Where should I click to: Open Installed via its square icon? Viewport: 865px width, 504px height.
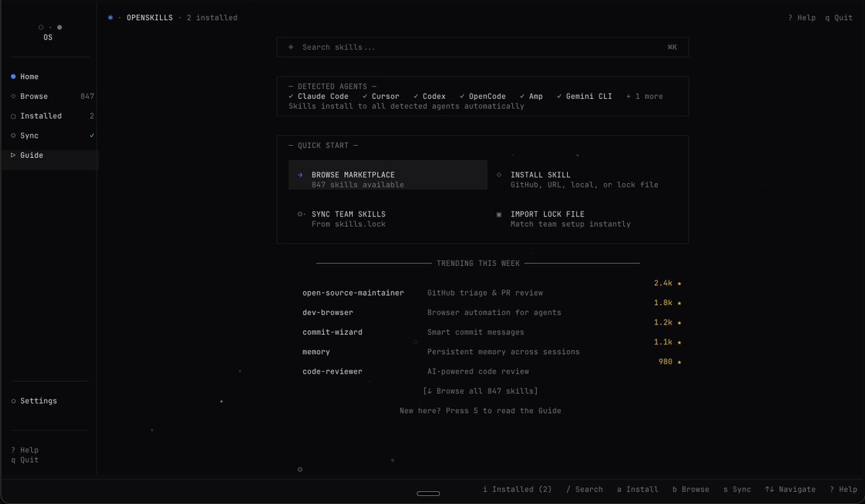pyautogui.click(x=13, y=115)
